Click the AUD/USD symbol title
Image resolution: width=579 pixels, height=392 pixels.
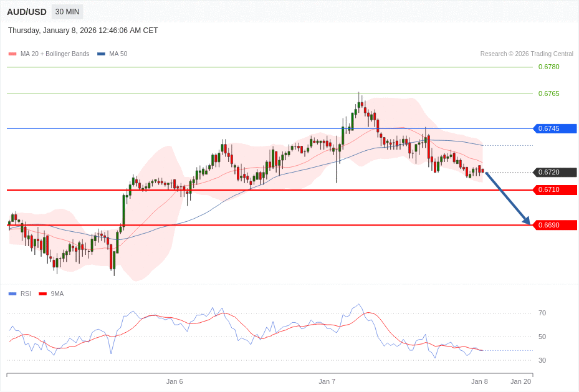[27, 11]
